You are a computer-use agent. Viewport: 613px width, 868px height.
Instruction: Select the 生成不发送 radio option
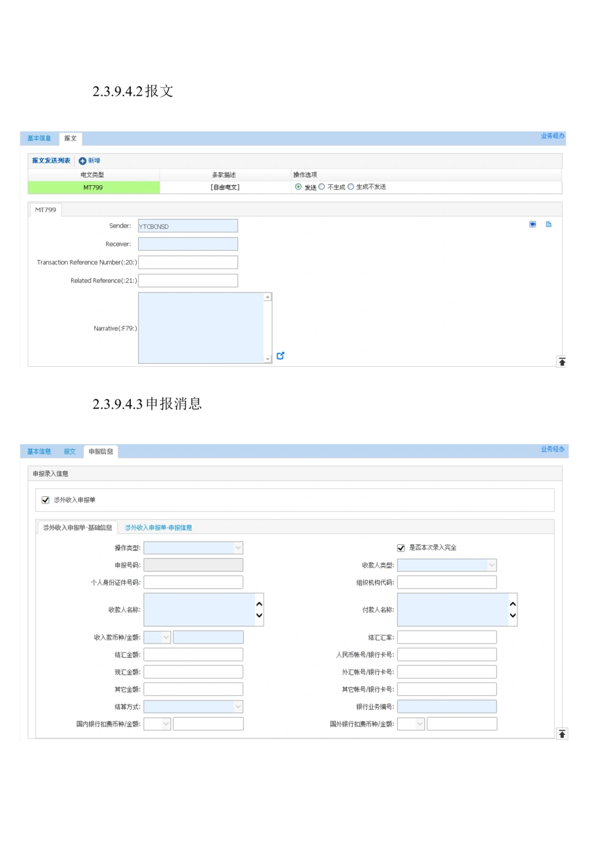tap(351, 187)
